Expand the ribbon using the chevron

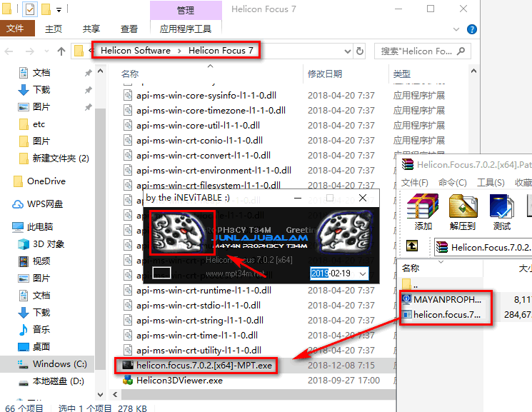coord(456,29)
